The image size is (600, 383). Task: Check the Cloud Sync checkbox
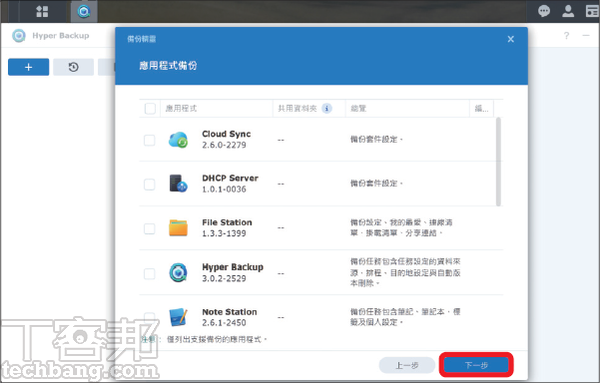150,140
